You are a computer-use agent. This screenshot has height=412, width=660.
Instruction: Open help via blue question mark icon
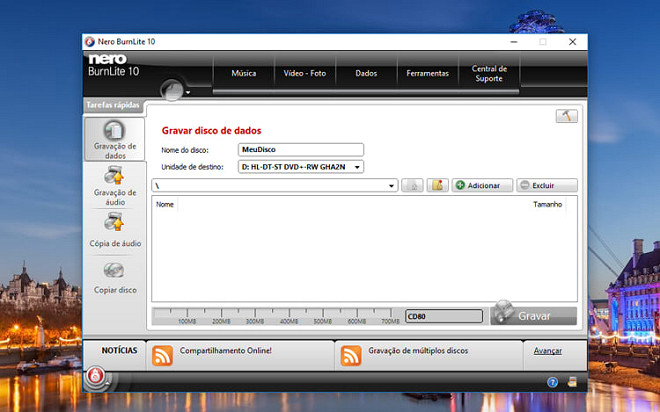click(552, 382)
